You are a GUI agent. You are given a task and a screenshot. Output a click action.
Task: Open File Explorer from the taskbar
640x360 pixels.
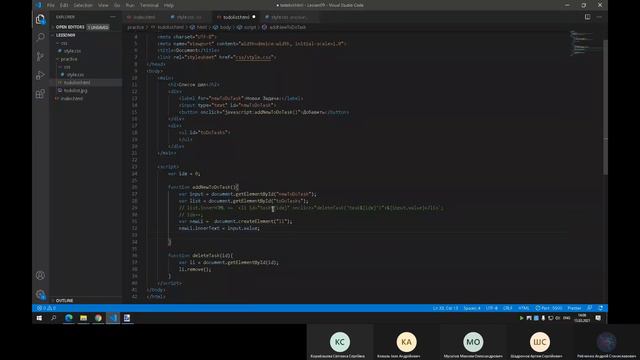click(83, 318)
